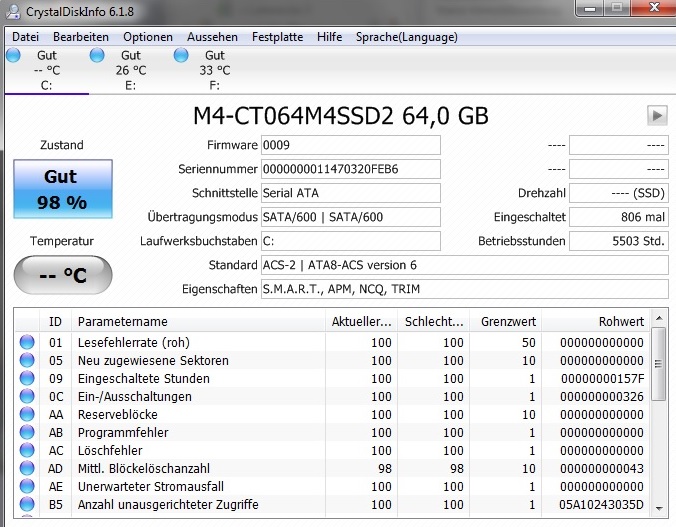The image size is (676, 527).
Task: Open the Optionen menu
Action: (148, 37)
